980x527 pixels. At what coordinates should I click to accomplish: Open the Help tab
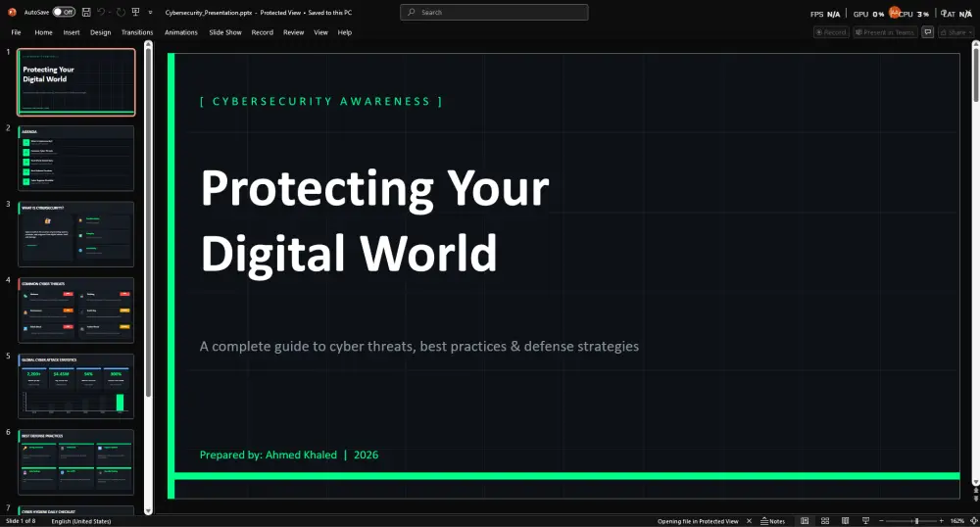coord(344,32)
